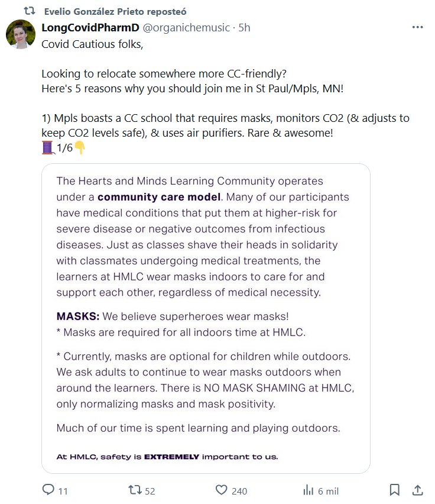Bookmark this tweet
This screenshot has width=435, height=504.
[x=395, y=490]
